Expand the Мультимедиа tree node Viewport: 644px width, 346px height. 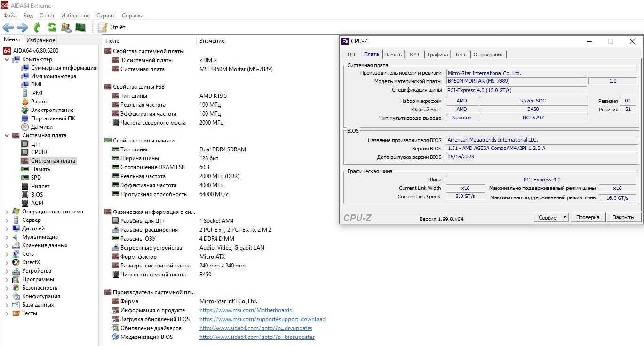7,237
